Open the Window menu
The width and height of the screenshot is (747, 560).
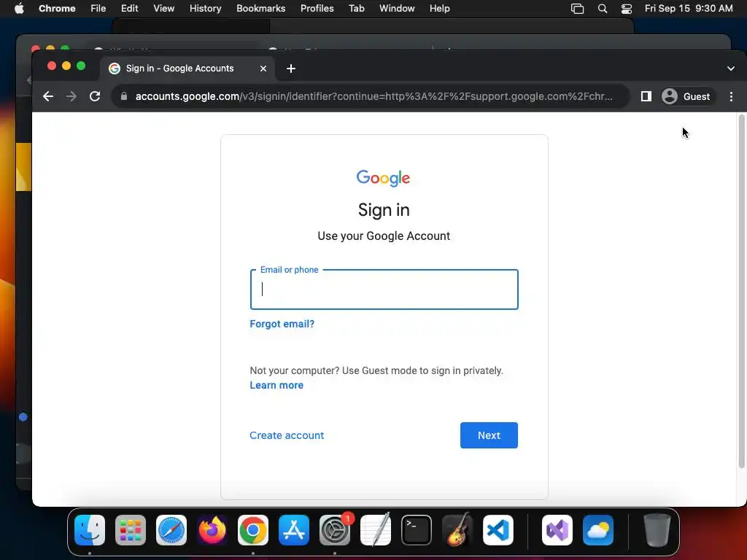[x=397, y=9]
